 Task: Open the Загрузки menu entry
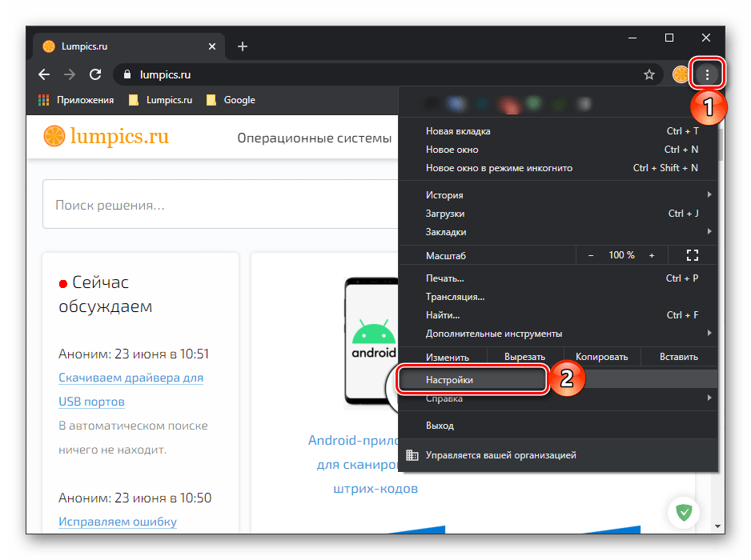point(445,214)
